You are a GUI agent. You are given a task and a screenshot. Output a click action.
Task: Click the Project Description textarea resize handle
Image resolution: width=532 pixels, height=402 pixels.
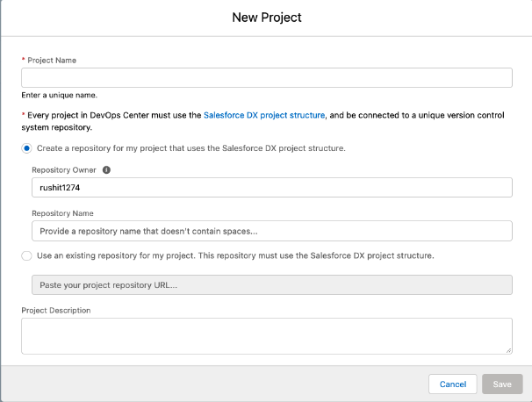508,350
